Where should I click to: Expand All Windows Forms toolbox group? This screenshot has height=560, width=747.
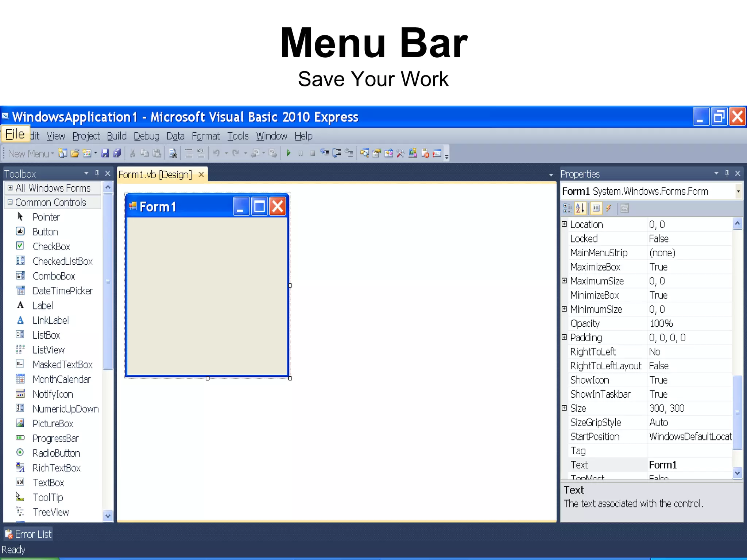10,188
